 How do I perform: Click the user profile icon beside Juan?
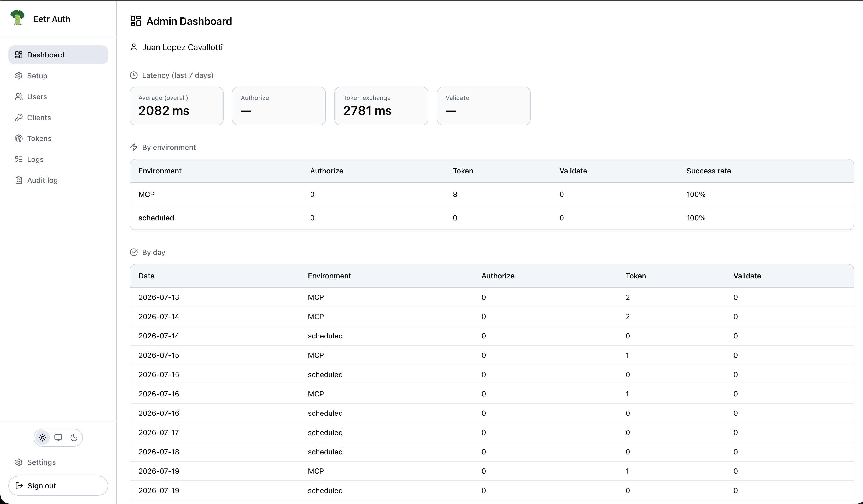pyautogui.click(x=133, y=47)
